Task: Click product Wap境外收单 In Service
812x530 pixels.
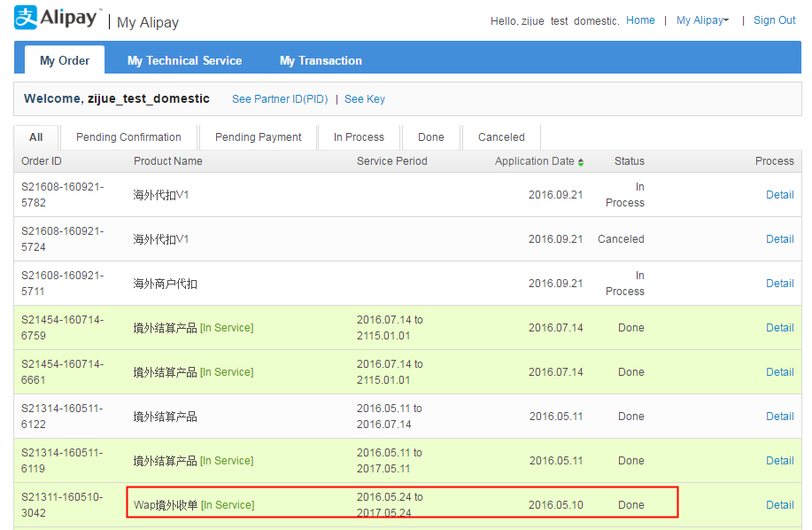Action: [194, 505]
